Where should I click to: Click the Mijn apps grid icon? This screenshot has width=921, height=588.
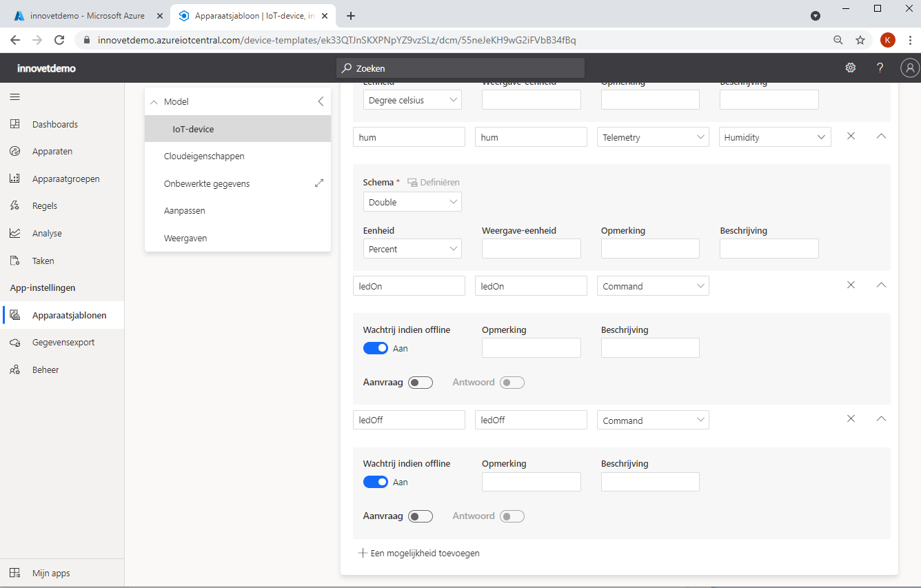tap(15, 573)
